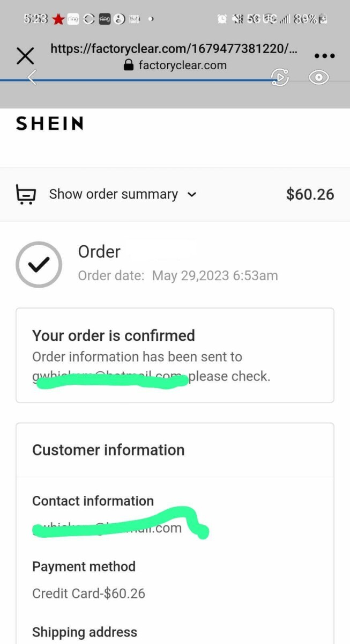350x644 pixels.
Task: Tap the battery indicator in status bar
Action: pyautogui.click(x=322, y=19)
